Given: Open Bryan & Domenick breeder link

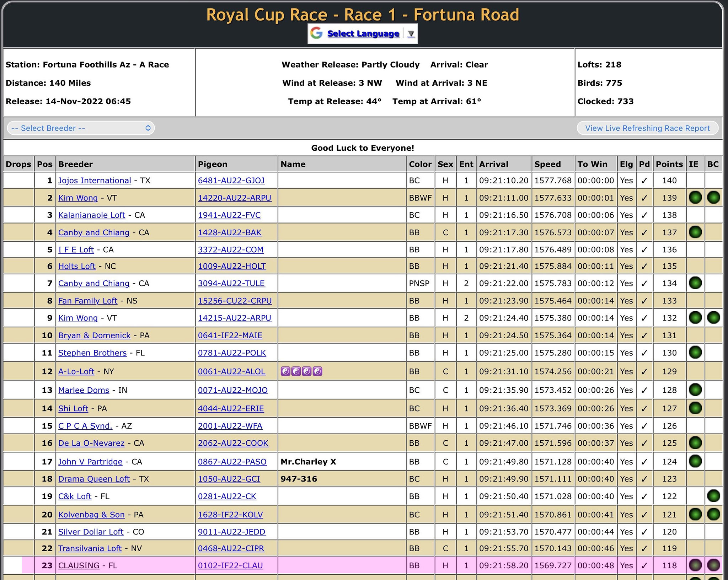Looking at the screenshot, I should tap(95, 335).
